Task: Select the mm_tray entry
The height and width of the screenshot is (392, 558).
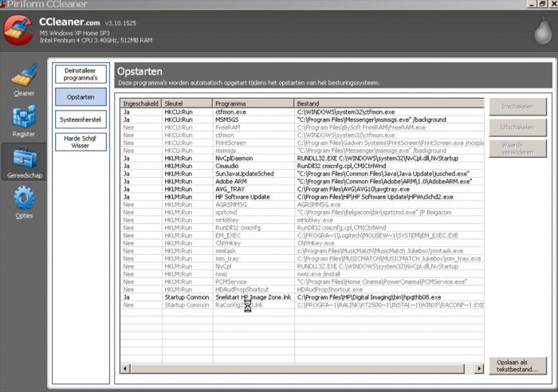Action: pos(302,259)
